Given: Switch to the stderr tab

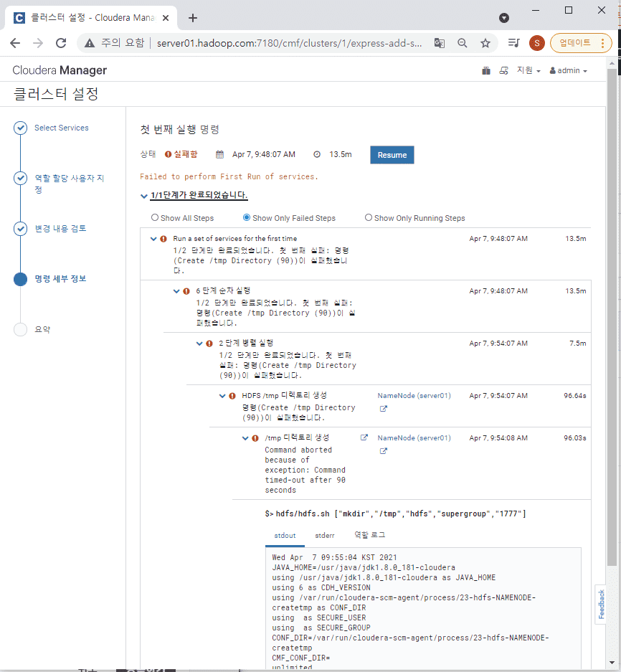Looking at the screenshot, I should point(325,536).
